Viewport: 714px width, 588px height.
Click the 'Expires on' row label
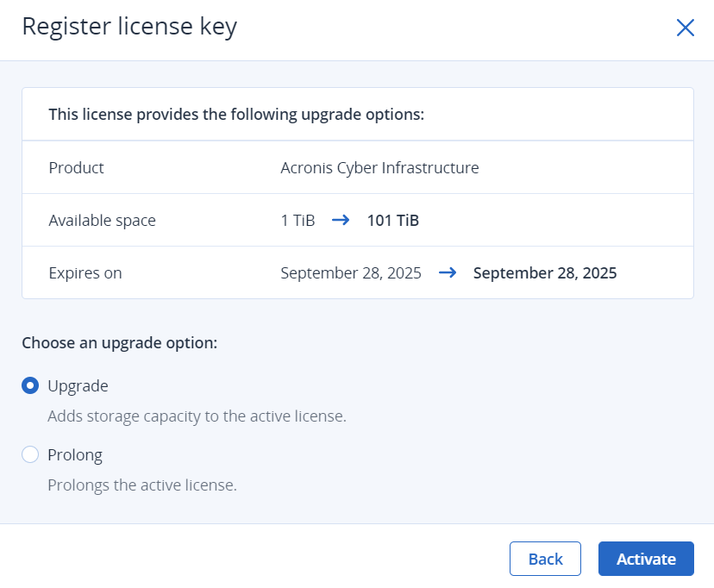[x=85, y=273]
